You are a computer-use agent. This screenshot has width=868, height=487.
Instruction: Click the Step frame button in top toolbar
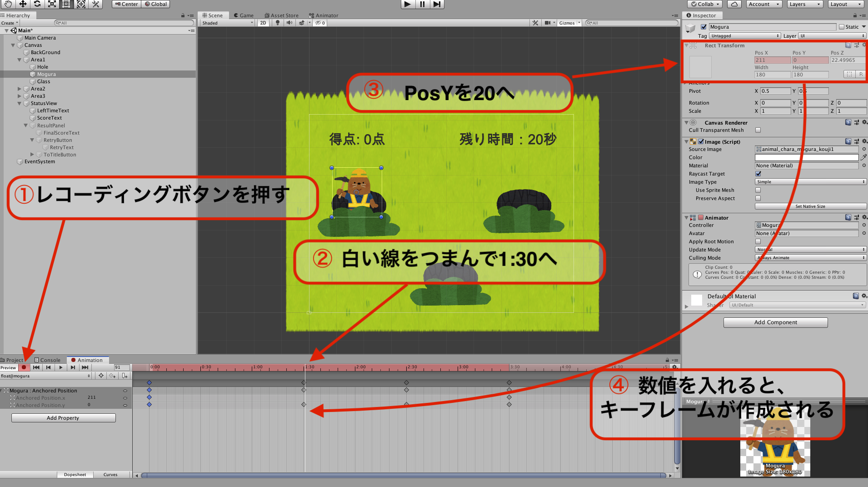coord(437,4)
